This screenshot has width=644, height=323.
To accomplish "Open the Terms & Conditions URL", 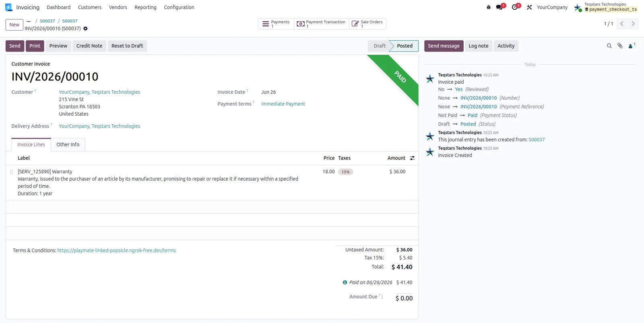I will click(116, 250).
